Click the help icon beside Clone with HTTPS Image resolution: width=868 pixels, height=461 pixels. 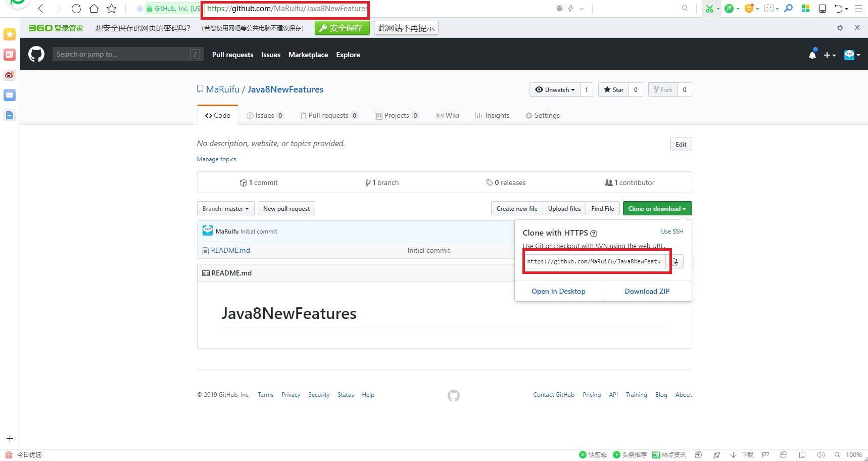(x=594, y=234)
